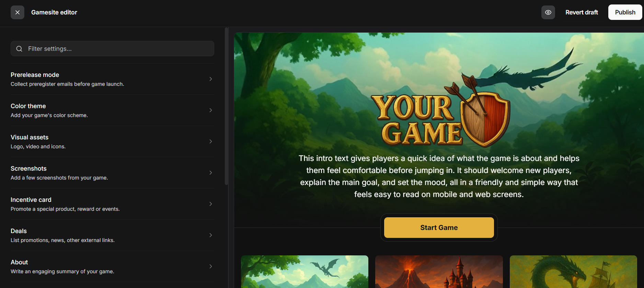
Task: Open the Incentive card chevron arrow
Action: (211, 204)
